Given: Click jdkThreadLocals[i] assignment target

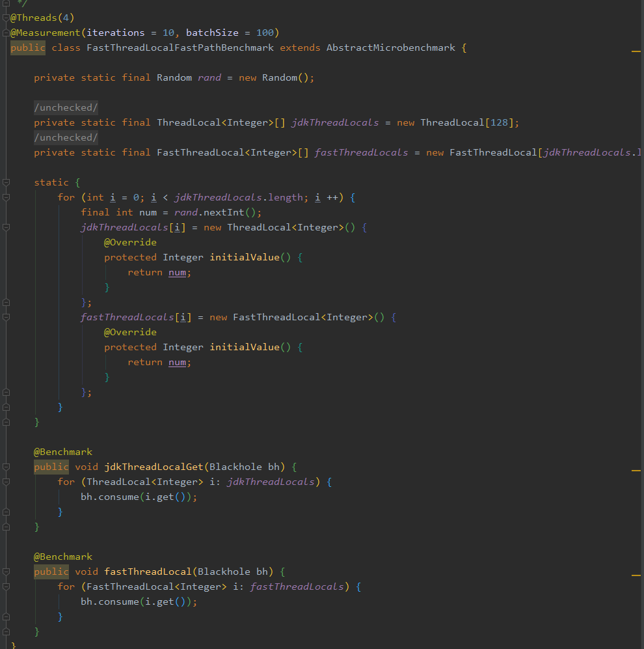Looking at the screenshot, I should point(133,227).
